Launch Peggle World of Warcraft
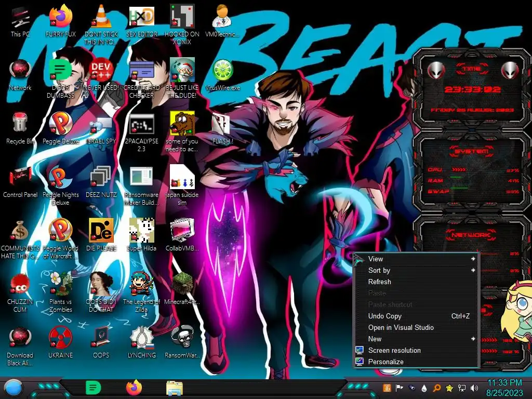Viewport: 532px width, 399px height. (x=61, y=239)
